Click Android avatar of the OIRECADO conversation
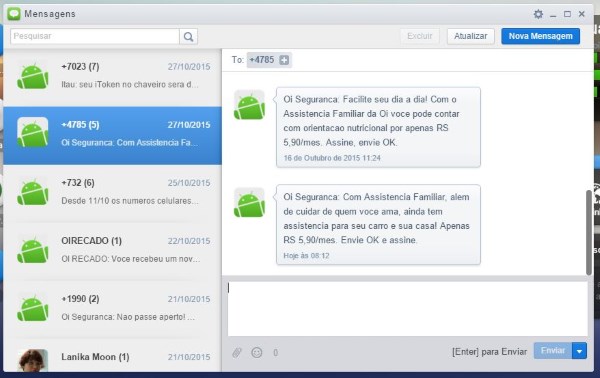 (33, 250)
